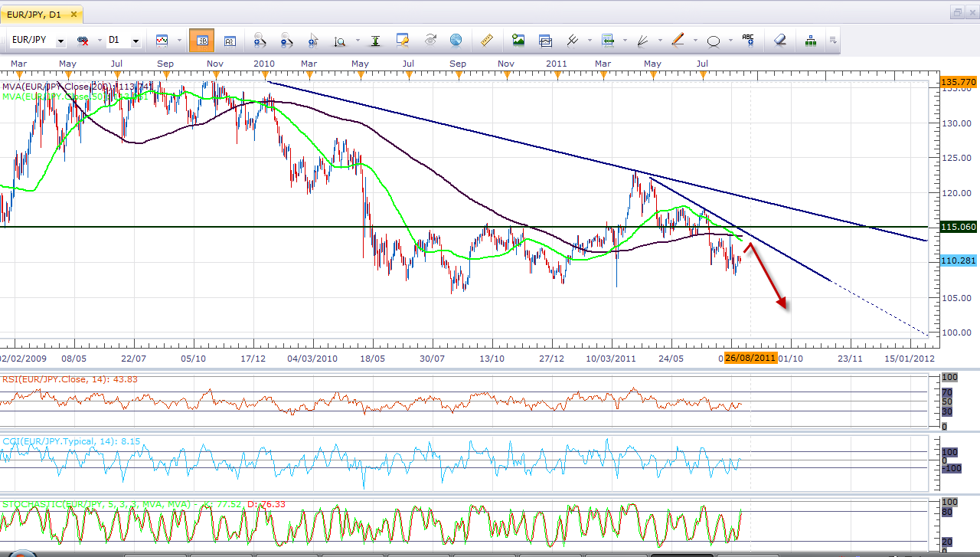The width and height of the screenshot is (980, 557).
Task: Click the chart window template icon
Action: [545, 40]
